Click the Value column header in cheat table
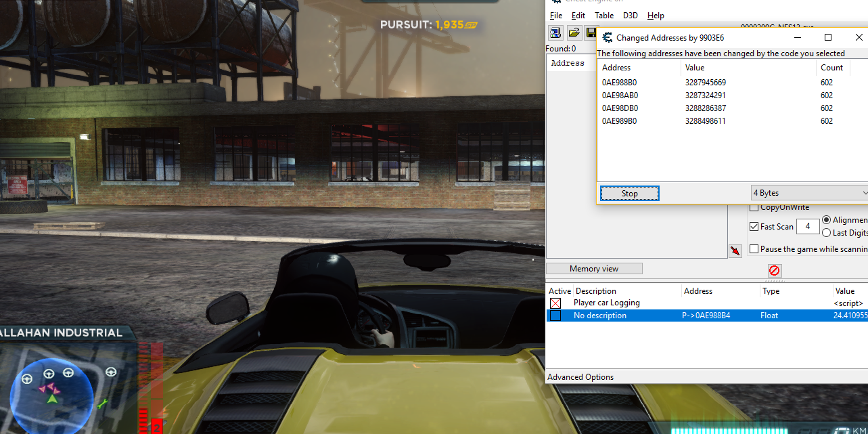 850,291
